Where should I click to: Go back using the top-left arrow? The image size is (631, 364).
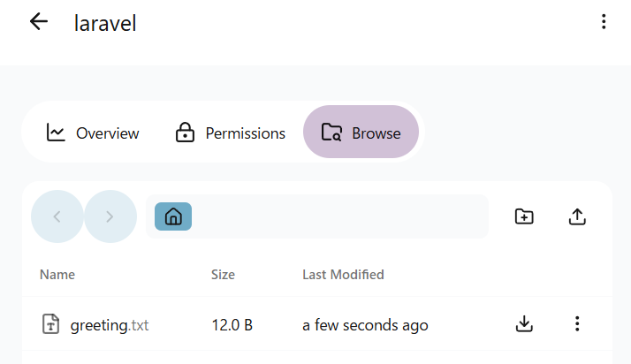[38, 22]
